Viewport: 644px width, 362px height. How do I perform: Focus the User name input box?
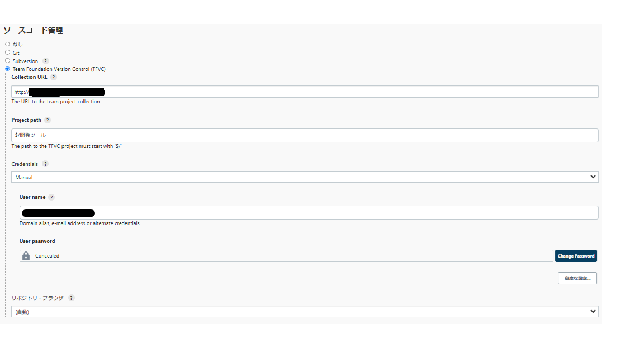(309, 213)
